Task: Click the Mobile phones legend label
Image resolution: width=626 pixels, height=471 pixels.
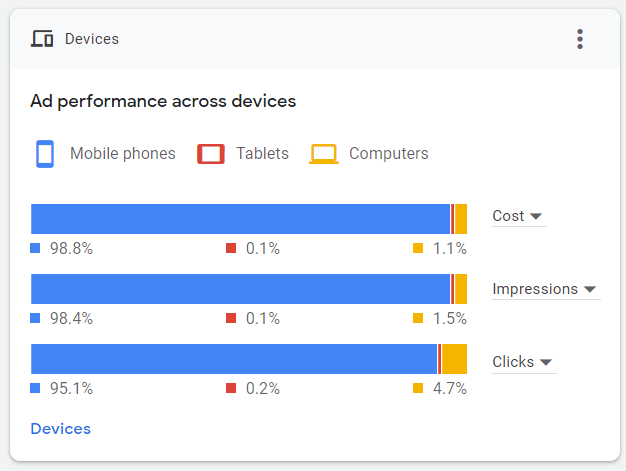Action: (123, 154)
